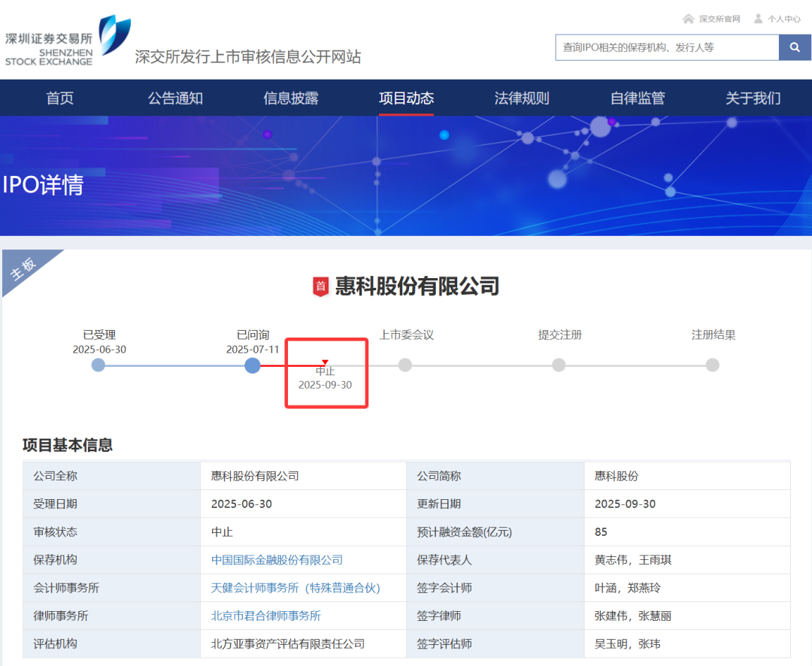The width and height of the screenshot is (812, 666).
Task: Select the 中止 marker inside the red box
Action: click(325, 365)
